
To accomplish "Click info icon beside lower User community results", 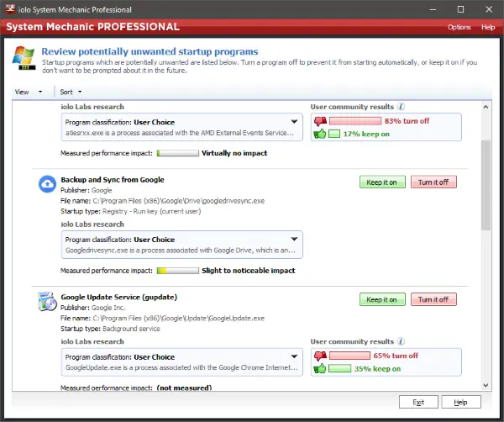I will click(x=401, y=341).
